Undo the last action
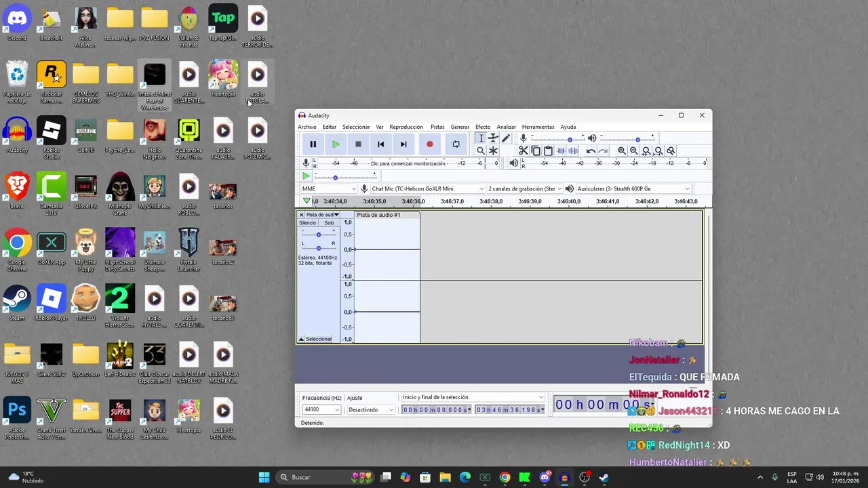This screenshot has height=488, width=868. click(x=591, y=150)
